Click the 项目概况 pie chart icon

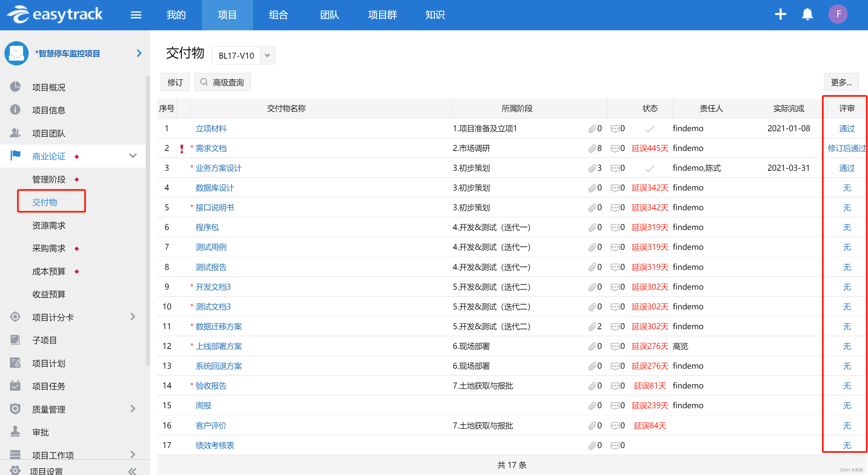[x=15, y=87]
